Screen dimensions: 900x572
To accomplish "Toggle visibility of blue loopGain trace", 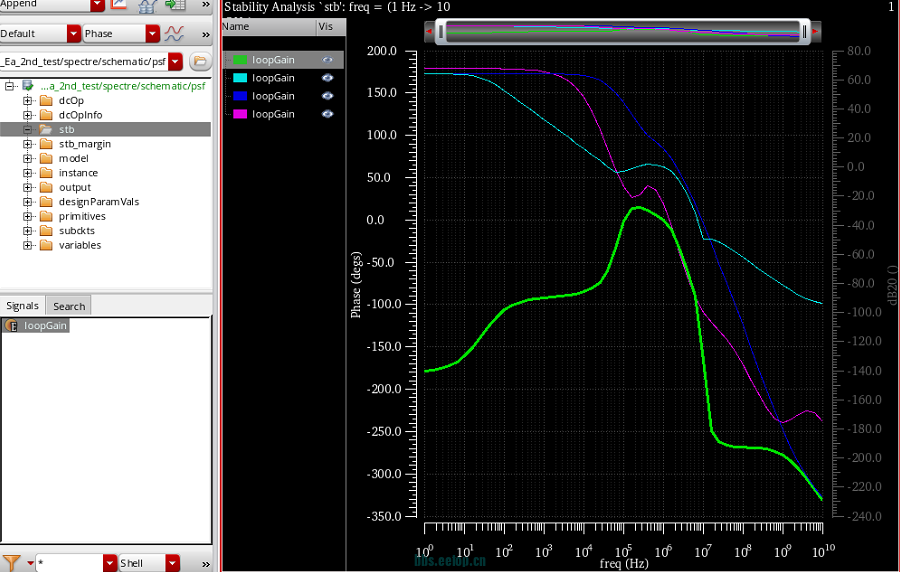I will (x=327, y=96).
